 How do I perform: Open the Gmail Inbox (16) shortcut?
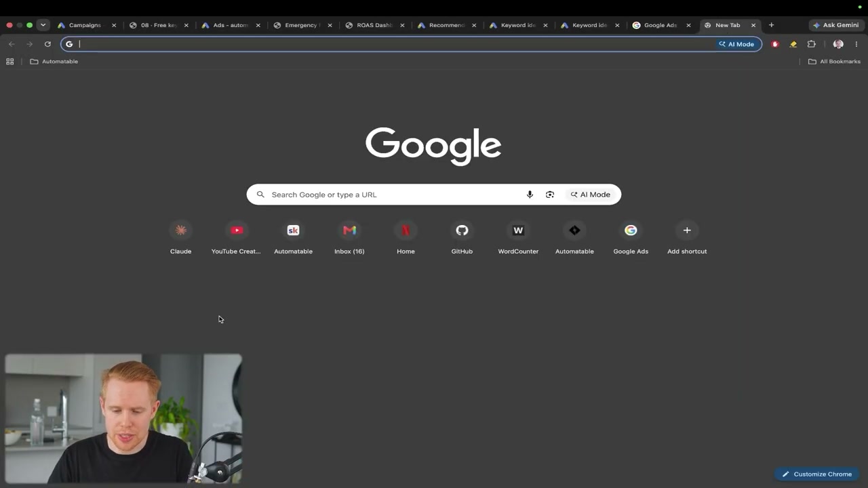(349, 238)
